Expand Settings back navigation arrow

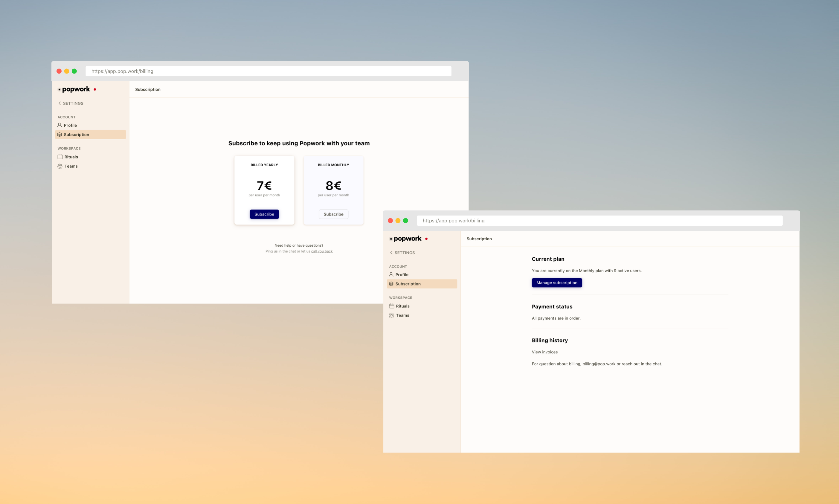pos(59,103)
